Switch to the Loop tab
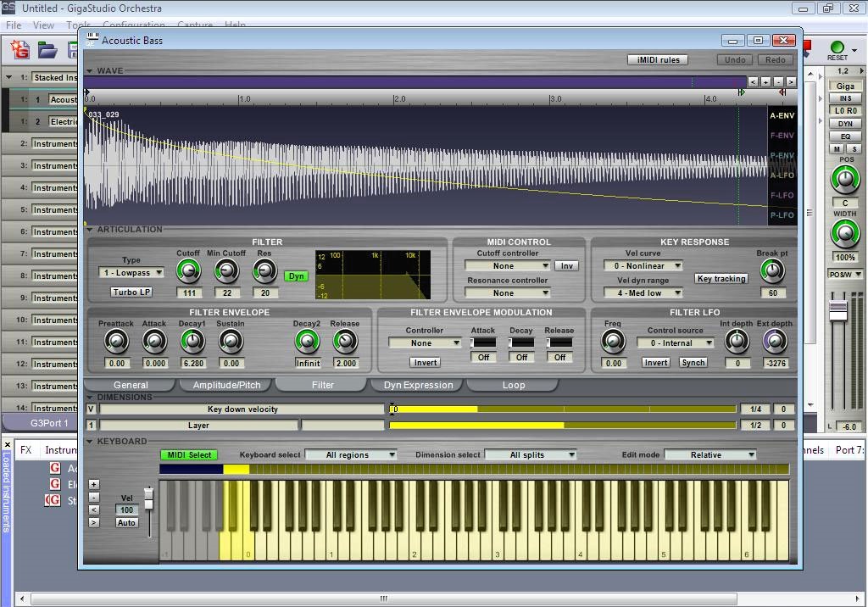Viewport: 868px width, 607px height. (x=514, y=385)
